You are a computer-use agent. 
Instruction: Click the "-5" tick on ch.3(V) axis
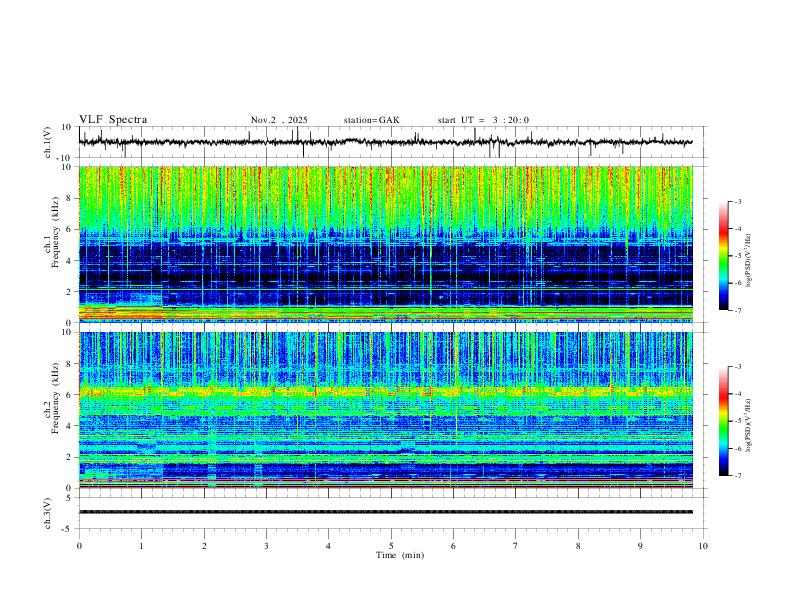tap(68, 529)
